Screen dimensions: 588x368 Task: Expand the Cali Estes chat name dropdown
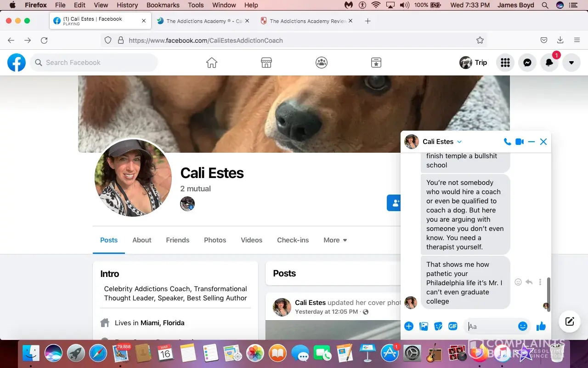[459, 142]
